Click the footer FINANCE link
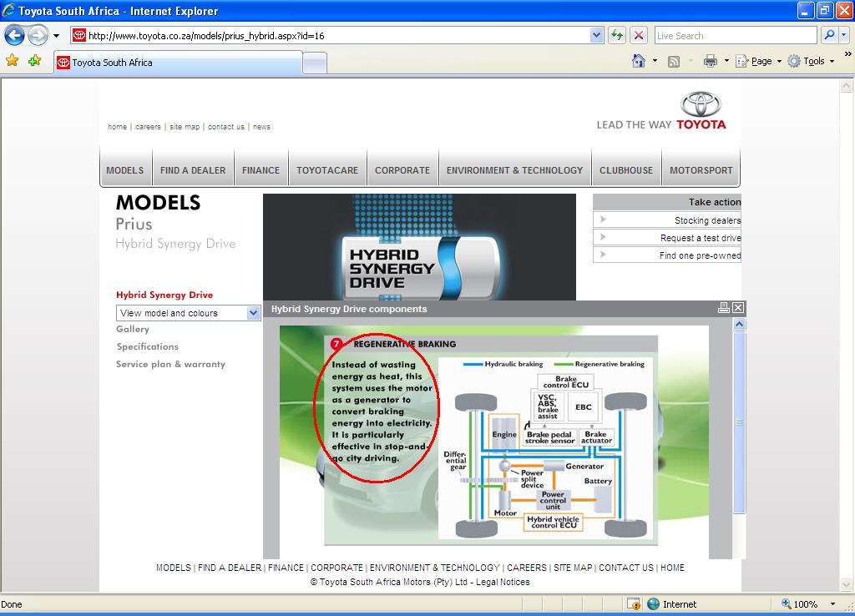The height and width of the screenshot is (616, 855). click(x=286, y=568)
